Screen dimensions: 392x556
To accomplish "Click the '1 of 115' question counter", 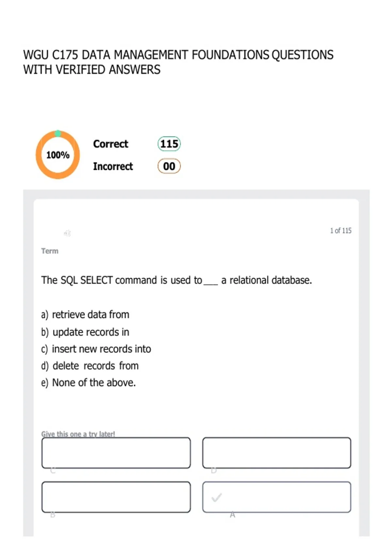I will (x=341, y=231).
